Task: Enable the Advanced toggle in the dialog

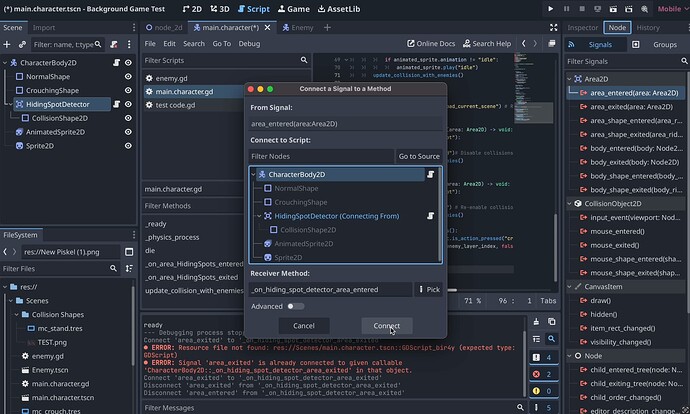Action: tap(294, 306)
